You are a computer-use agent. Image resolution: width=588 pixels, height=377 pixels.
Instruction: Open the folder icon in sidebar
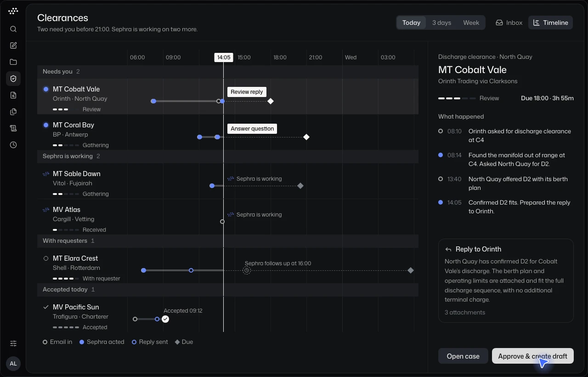[x=13, y=62]
